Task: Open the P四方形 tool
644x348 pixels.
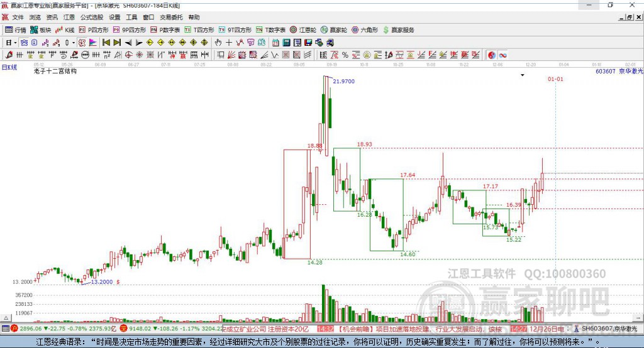Action: (x=94, y=30)
